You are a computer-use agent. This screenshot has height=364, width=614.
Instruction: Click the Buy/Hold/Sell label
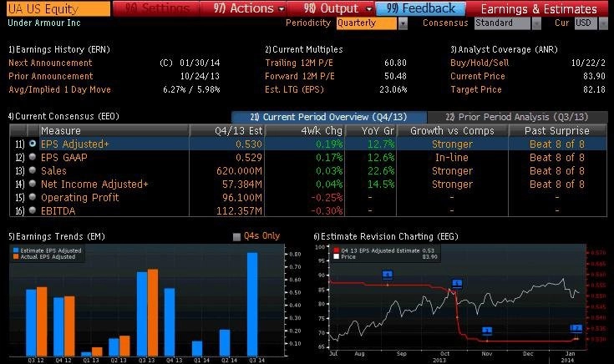click(480, 63)
